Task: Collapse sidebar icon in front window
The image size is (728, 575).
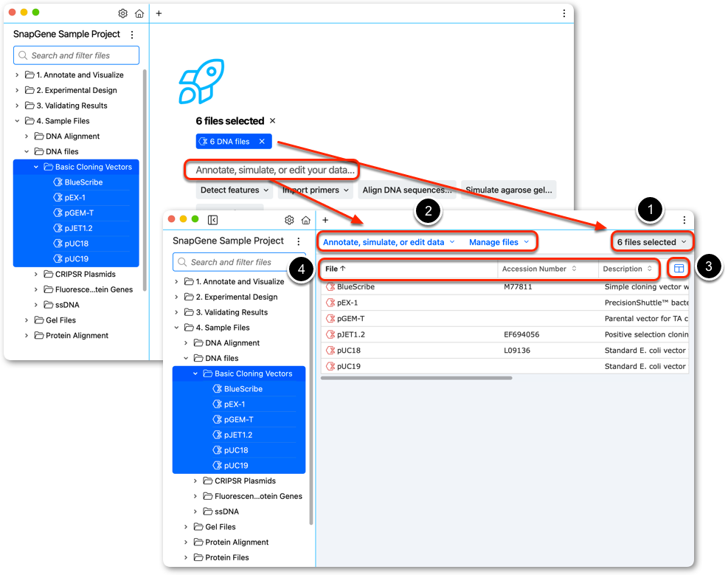Action: click(x=212, y=220)
